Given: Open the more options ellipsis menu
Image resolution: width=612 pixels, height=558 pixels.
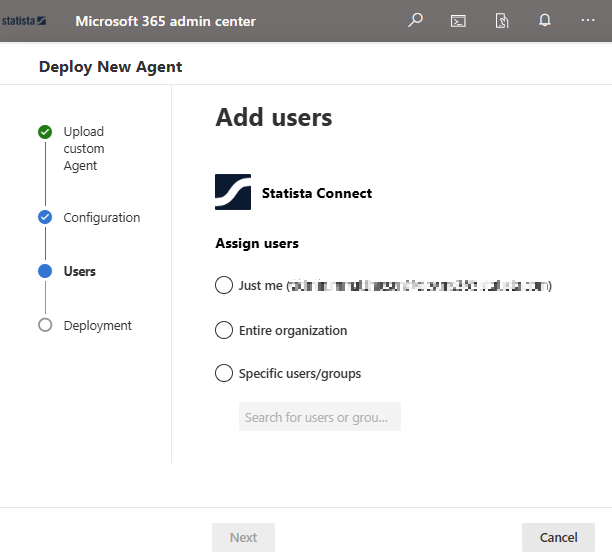Looking at the screenshot, I should click(588, 20).
